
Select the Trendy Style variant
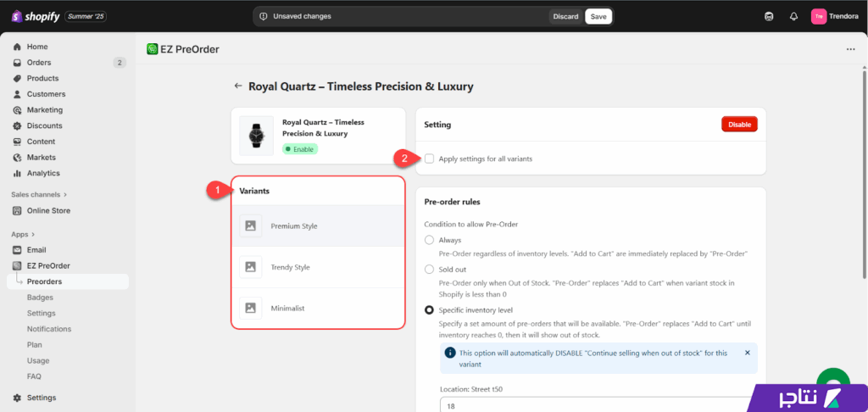pos(290,267)
